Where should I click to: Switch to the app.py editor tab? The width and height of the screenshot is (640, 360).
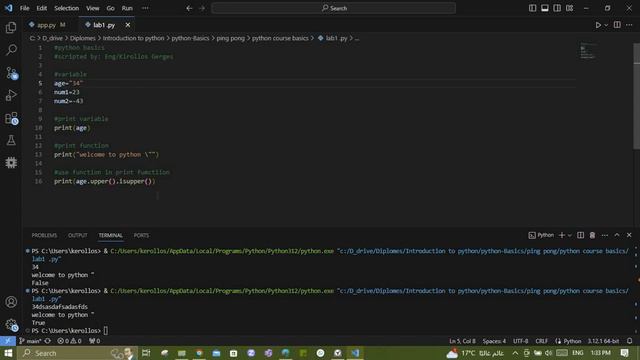coord(47,25)
